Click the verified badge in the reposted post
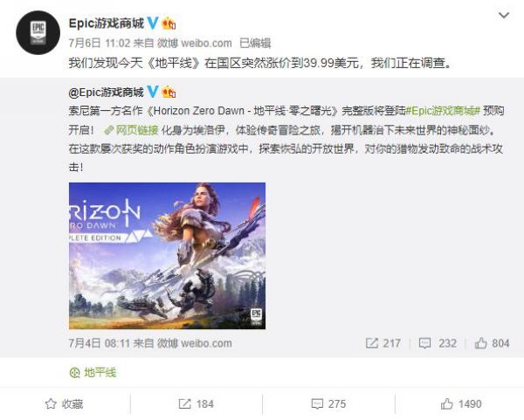This screenshot has width=524, height=420. click(x=152, y=92)
